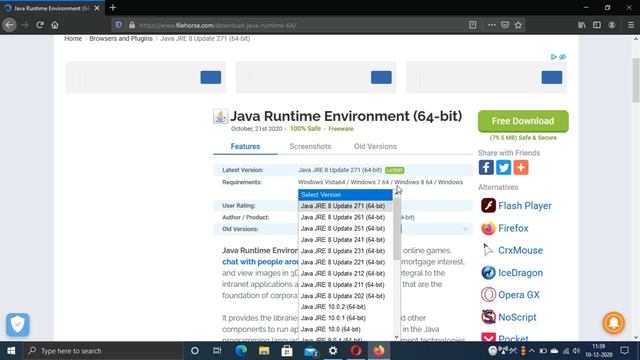Open Firefox account icon
The width and height of the screenshot is (640, 360).
click(612, 25)
